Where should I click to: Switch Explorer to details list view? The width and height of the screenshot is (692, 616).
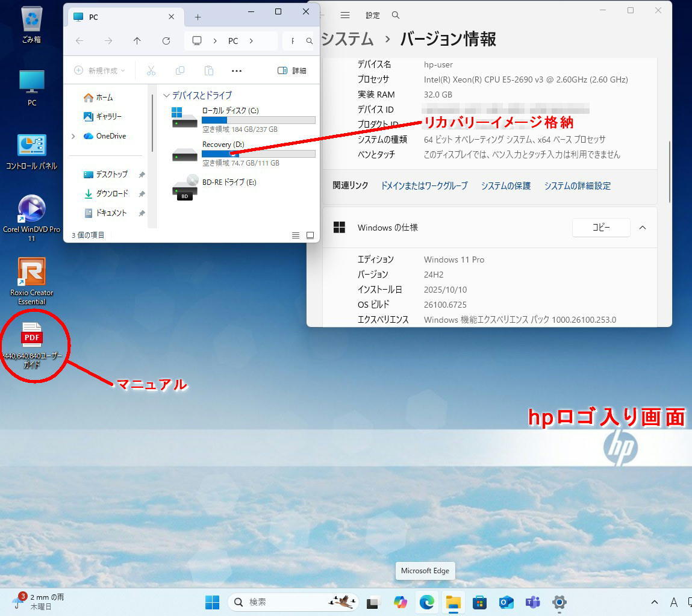(x=296, y=235)
